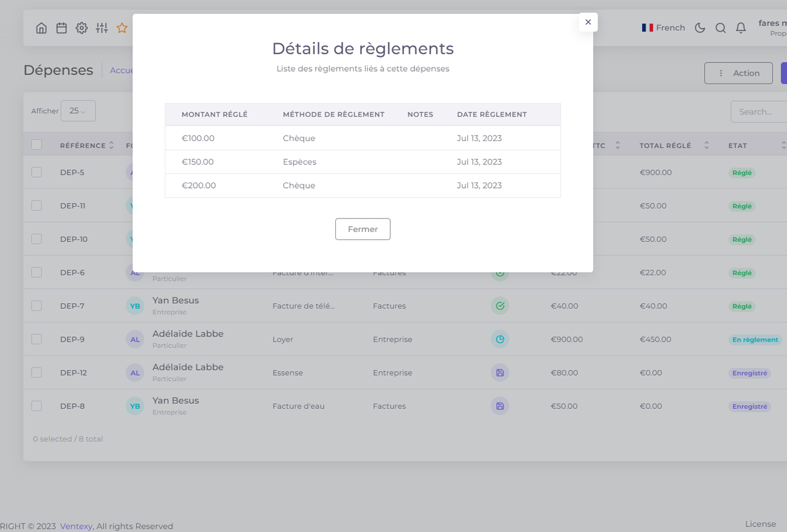787x532 pixels.
Task: Click the Facture d'eau label
Action: pos(298,406)
